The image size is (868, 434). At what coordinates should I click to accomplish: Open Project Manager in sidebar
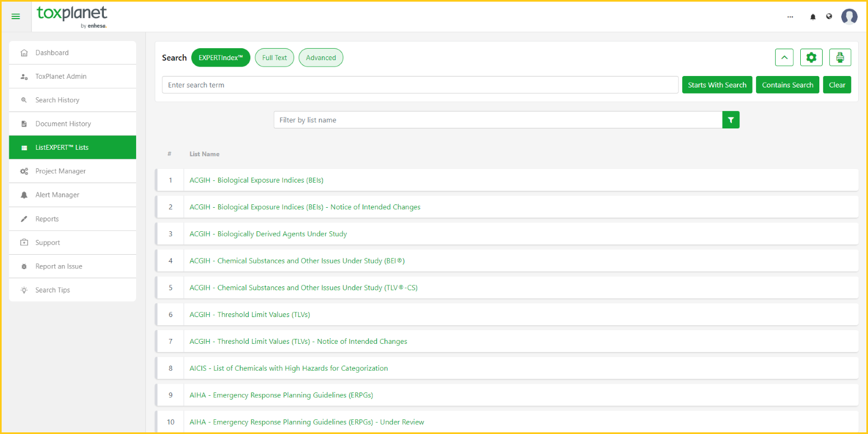pyautogui.click(x=60, y=171)
